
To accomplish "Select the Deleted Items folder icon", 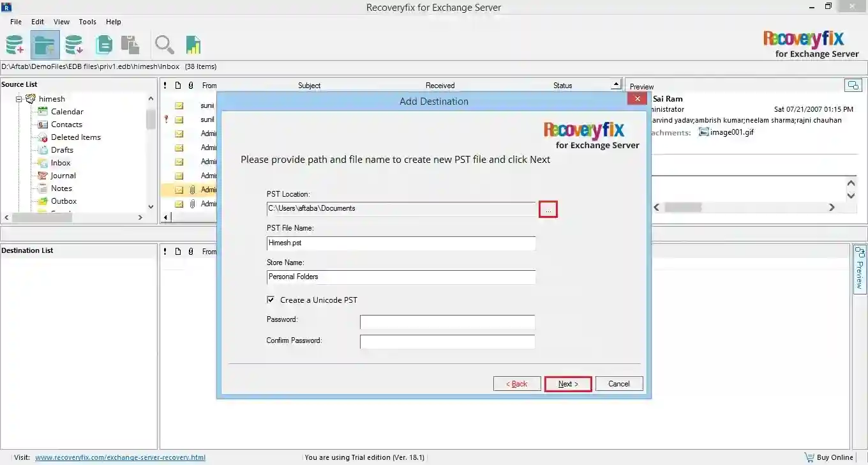I will 43,137.
